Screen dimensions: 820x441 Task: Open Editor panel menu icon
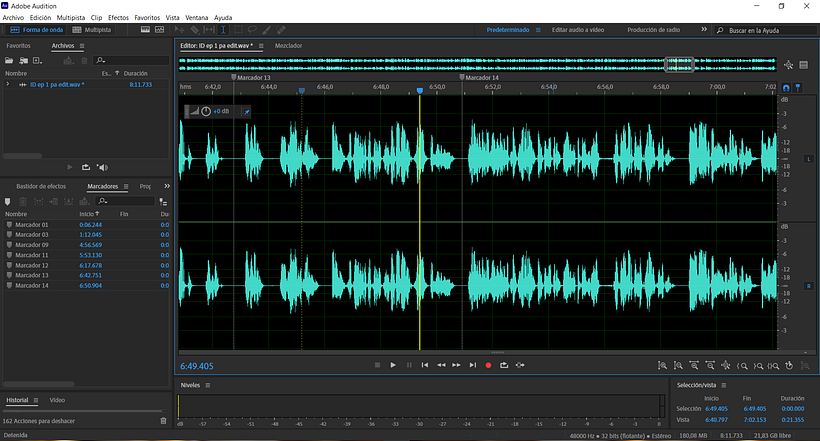pyautogui.click(x=261, y=46)
